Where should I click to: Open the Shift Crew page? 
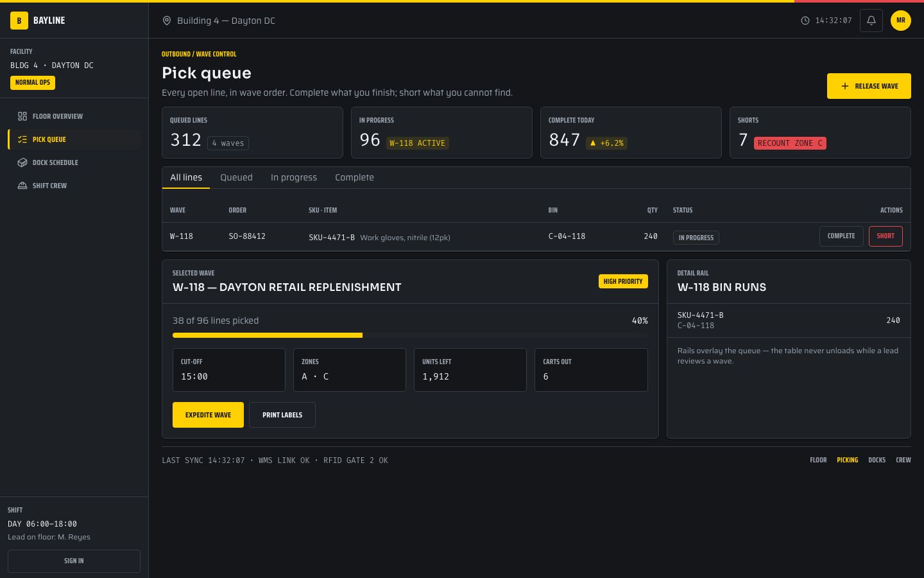[74, 186]
